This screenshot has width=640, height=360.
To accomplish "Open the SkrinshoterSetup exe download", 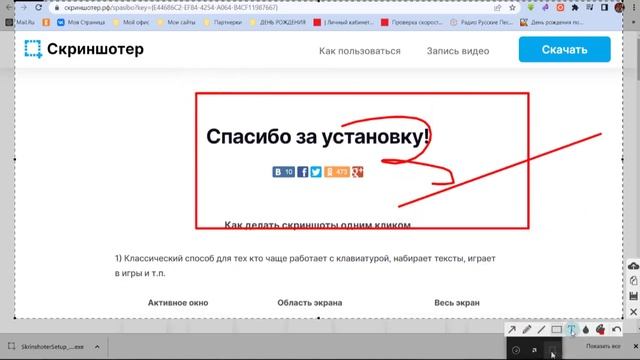I will pyautogui.click(x=47, y=347).
